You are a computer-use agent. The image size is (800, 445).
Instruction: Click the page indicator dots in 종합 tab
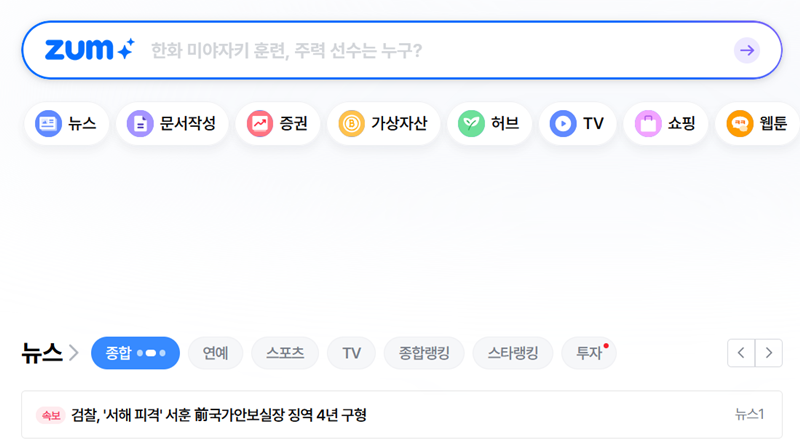coord(151,353)
